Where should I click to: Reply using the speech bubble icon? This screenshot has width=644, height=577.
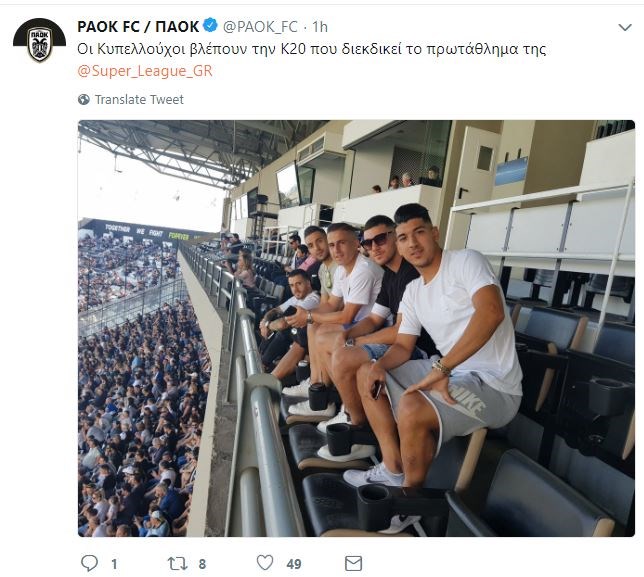pos(89,564)
